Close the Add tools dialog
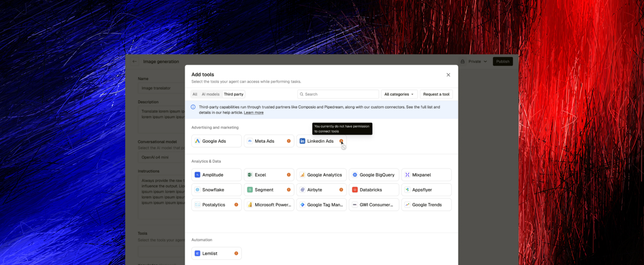Viewport: 644px width, 265px height. [x=448, y=75]
